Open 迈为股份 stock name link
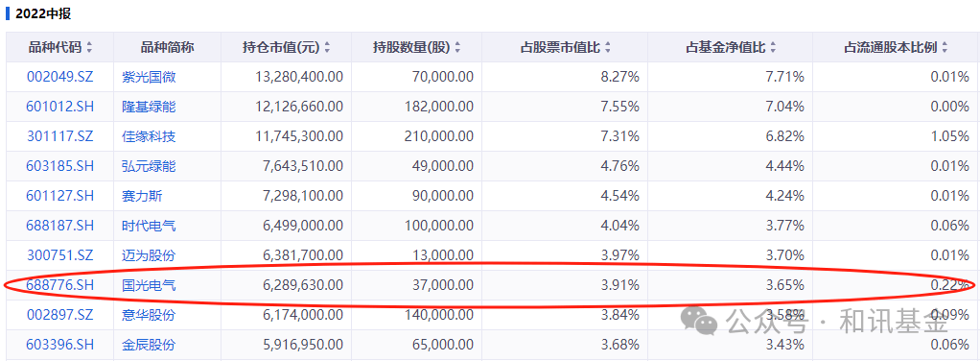This screenshot has height=361, width=980. 149,255
